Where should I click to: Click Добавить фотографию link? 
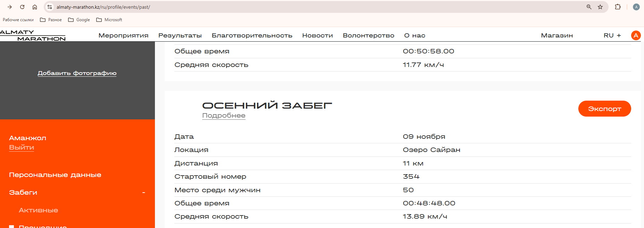(x=77, y=73)
